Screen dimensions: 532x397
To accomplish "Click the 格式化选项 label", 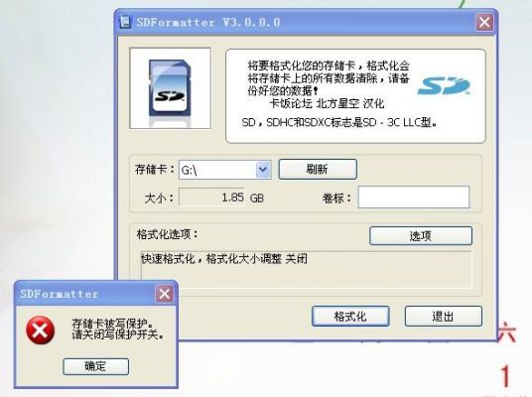I will pos(168,234).
